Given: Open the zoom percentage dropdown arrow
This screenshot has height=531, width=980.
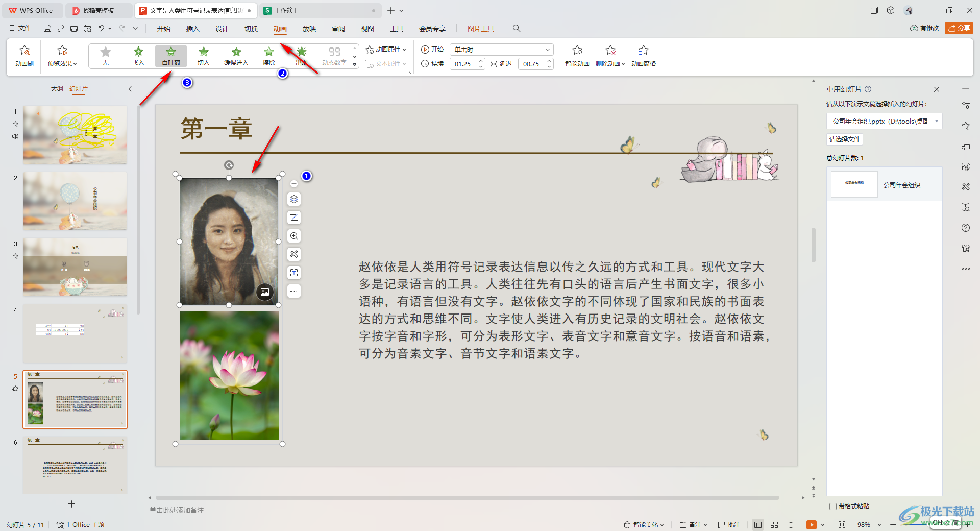Looking at the screenshot, I should (x=879, y=525).
